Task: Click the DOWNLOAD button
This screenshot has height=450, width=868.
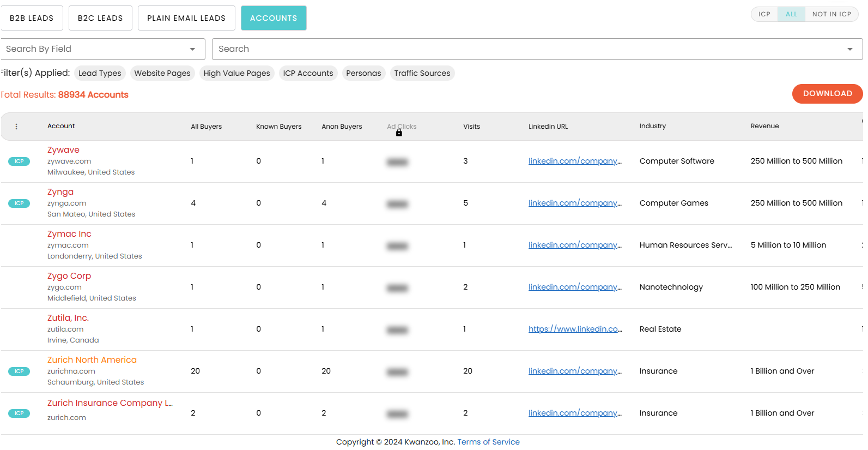Action: (x=827, y=94)
